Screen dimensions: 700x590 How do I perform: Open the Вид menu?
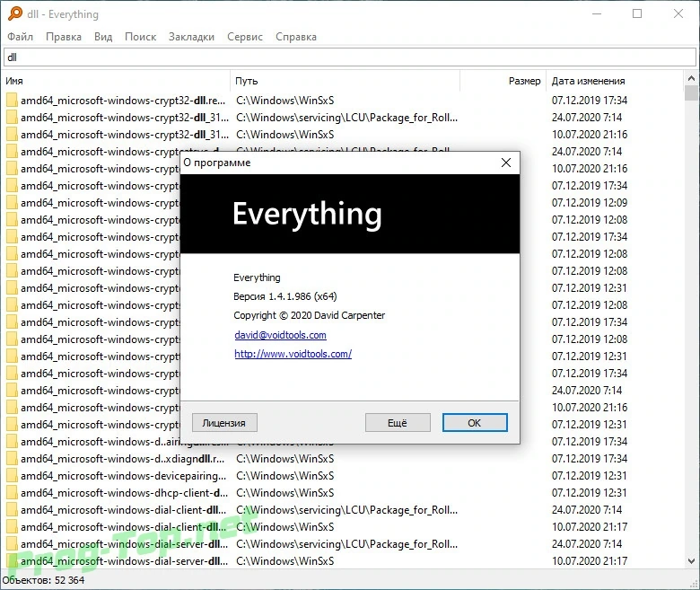click(x=103, y=37)
